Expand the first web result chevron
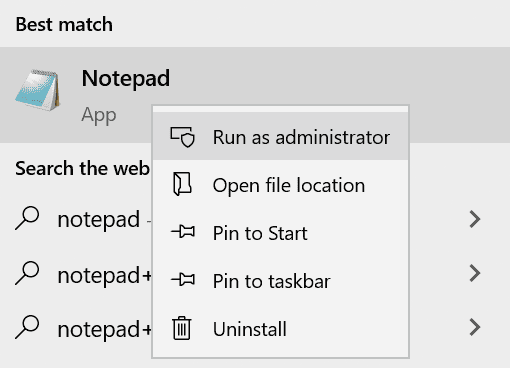The height and width of the screenshot is (368, 510). tap(475, 219)
